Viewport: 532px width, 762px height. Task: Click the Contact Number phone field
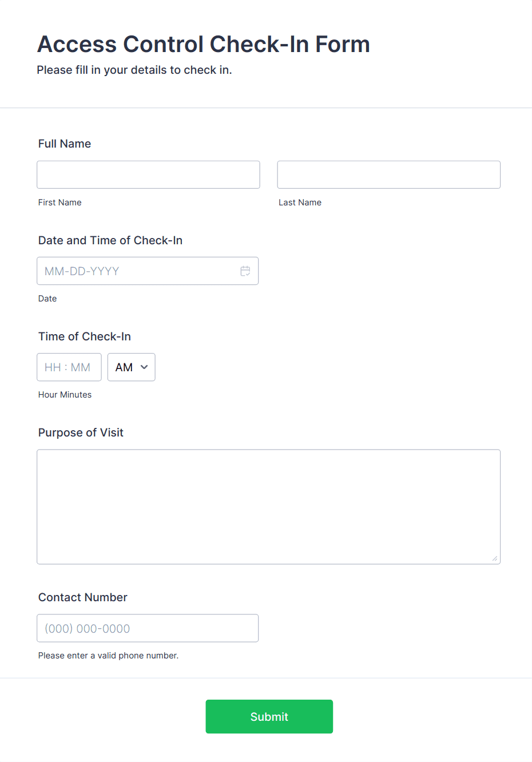[148, 628]
